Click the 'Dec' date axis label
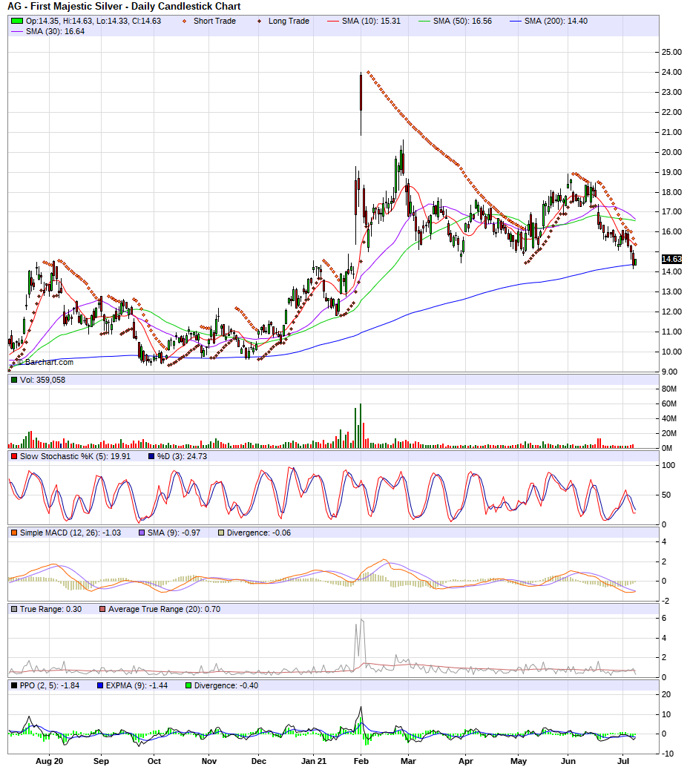Viewport: 690px width, 784px height. coord(258,761)
